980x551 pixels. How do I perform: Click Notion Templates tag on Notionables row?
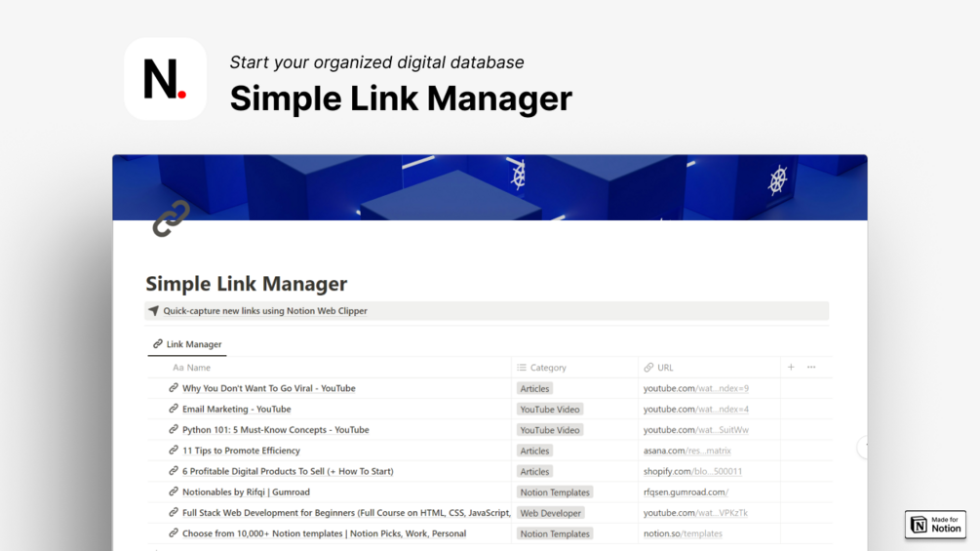tap(555, 492)
